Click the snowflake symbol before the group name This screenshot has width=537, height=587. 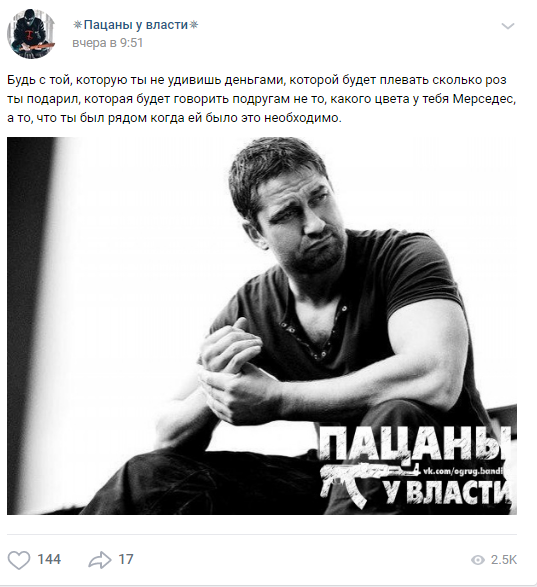tap(77, 25)
